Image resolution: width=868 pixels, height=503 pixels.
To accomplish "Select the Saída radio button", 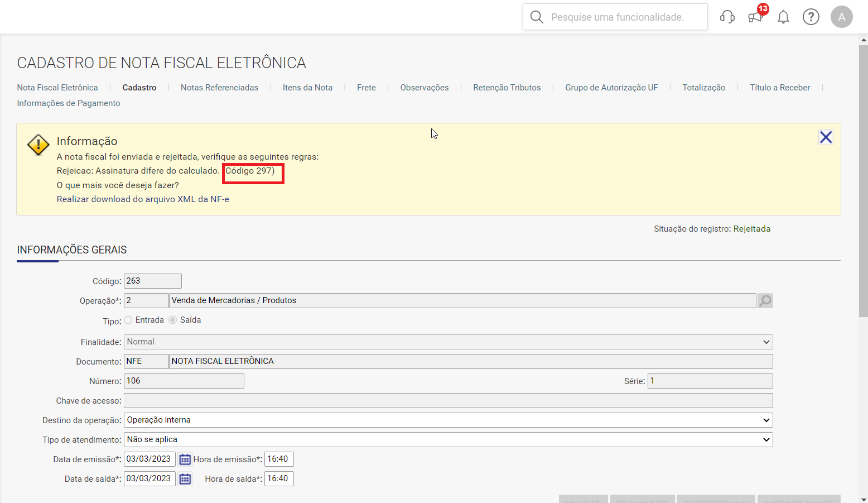I will coord(173,320).
